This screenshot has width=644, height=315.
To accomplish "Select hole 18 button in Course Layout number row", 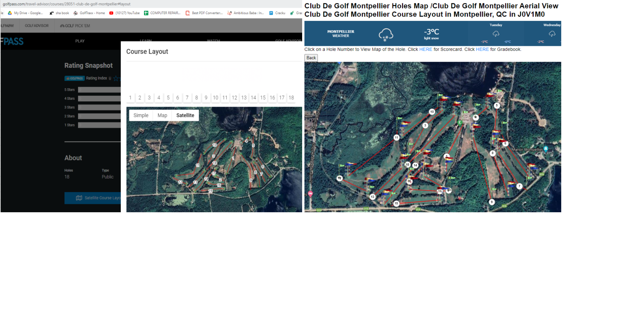I will [291, 98].
